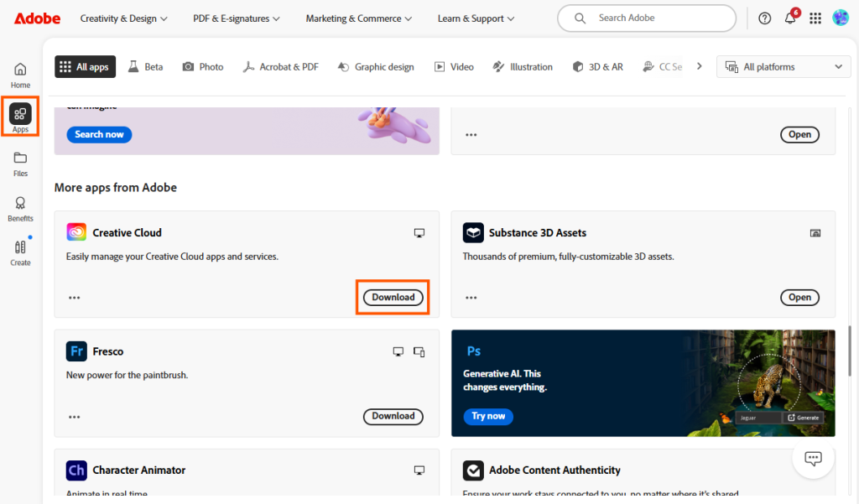Image resolution: width=859 pixels, height=504 pixels.
Task: Click the Substance 3D Assets title
Action: point(538,232)
